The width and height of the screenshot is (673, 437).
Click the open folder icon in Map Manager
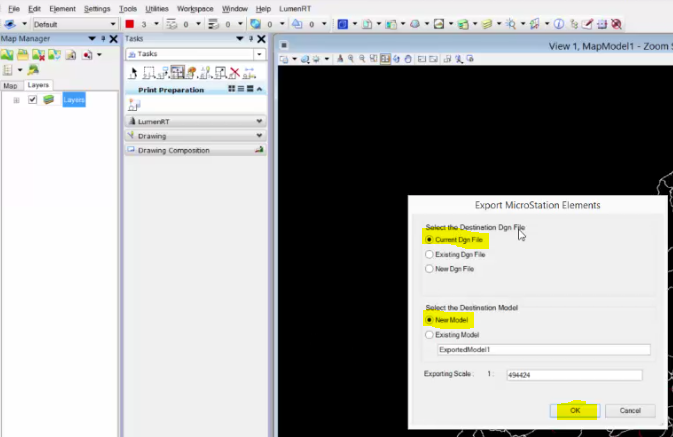[23, 55]
